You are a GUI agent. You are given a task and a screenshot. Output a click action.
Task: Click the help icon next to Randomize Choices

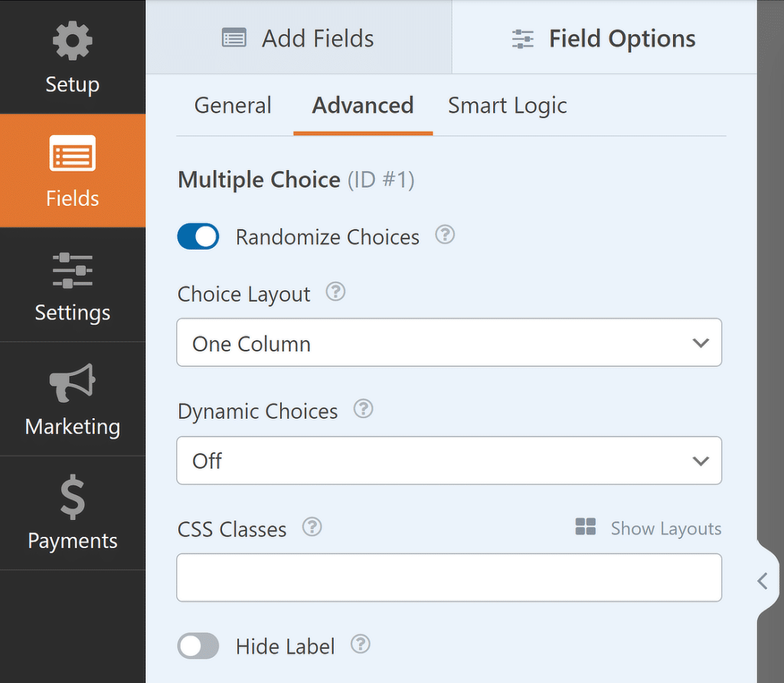coord(445,236)
